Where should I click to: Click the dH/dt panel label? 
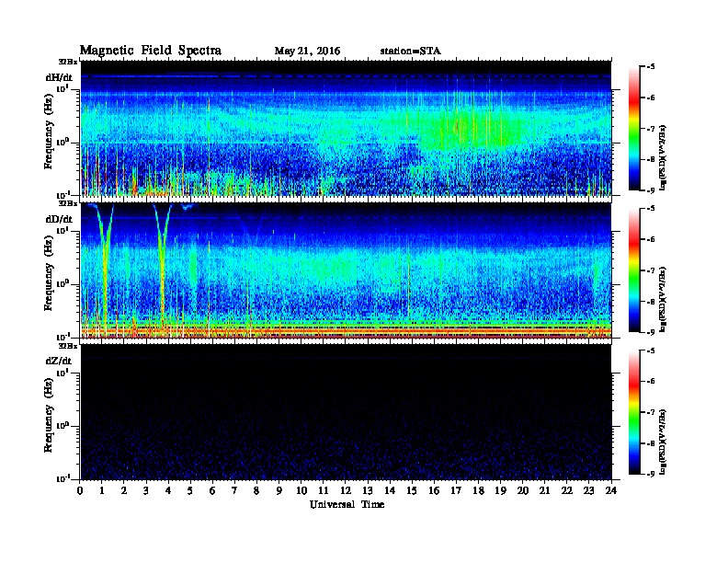pyautogui.click(x=59, y=77)
